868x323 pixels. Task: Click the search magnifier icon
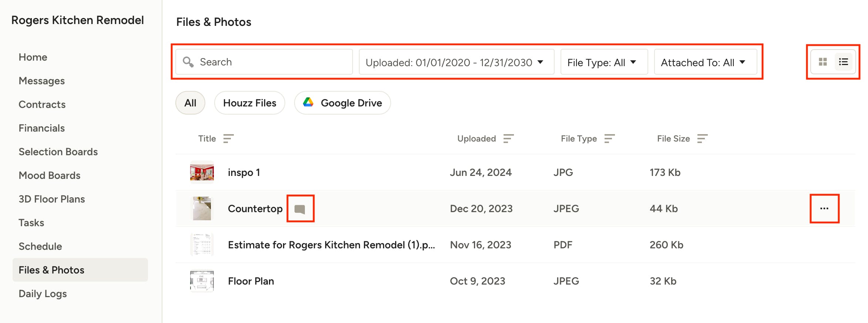[188, 62]
